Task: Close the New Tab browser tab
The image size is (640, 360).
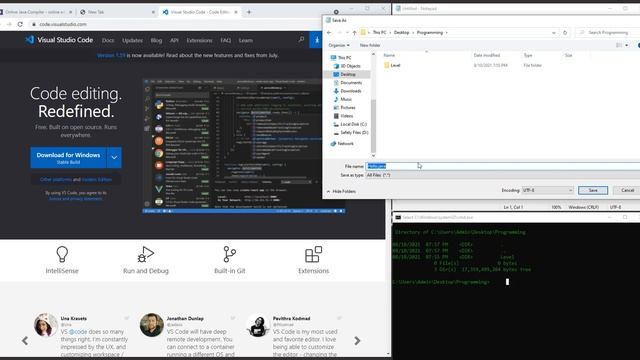Action: click(x=153, y=12)
